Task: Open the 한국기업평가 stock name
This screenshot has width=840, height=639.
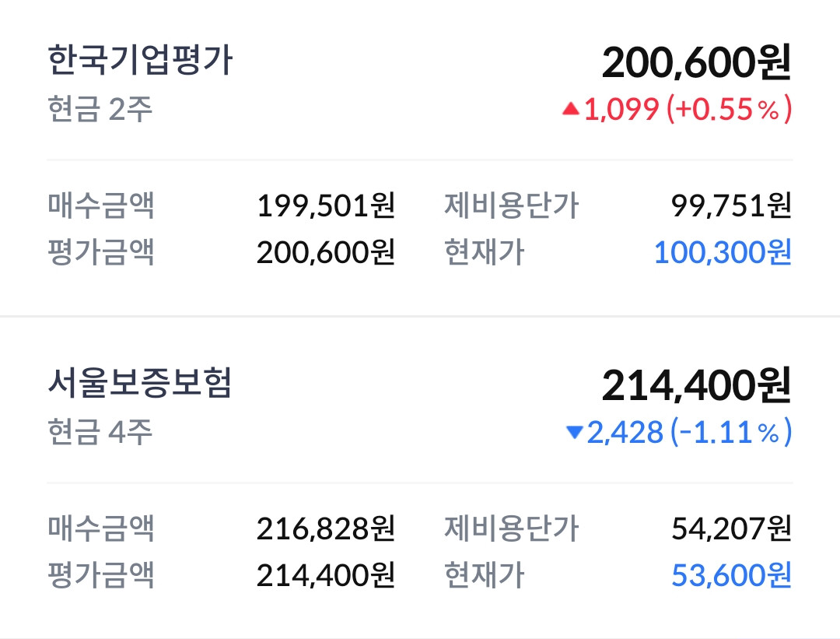Action: tap(140, 61)
